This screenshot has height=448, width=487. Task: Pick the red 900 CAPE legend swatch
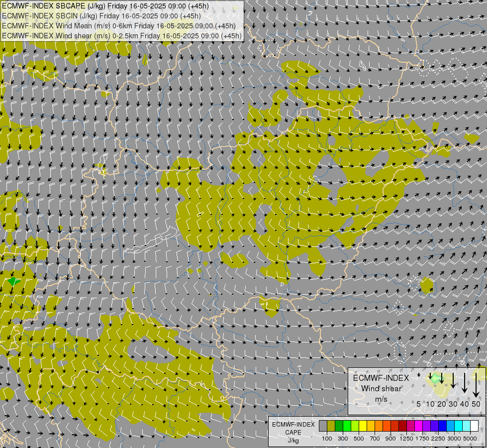[395, 426]
